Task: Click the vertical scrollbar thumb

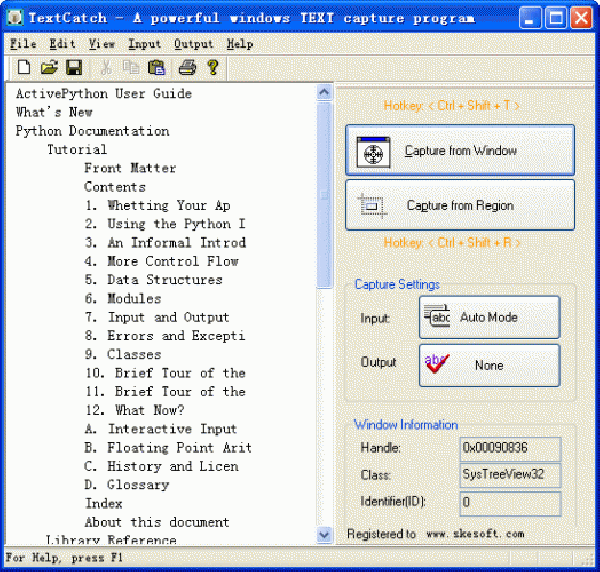Action: pos(324,195)
